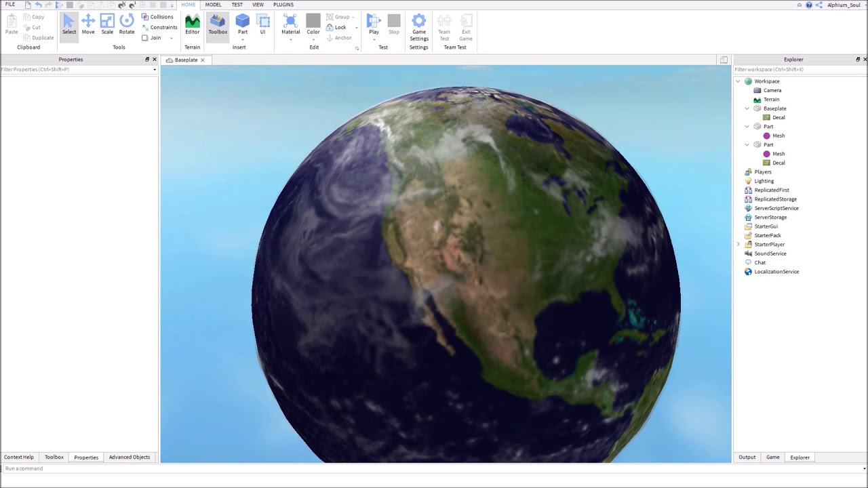Open the Part dropdown arrow
Viewport: 868px width, 488px height.
coord(242,39)
